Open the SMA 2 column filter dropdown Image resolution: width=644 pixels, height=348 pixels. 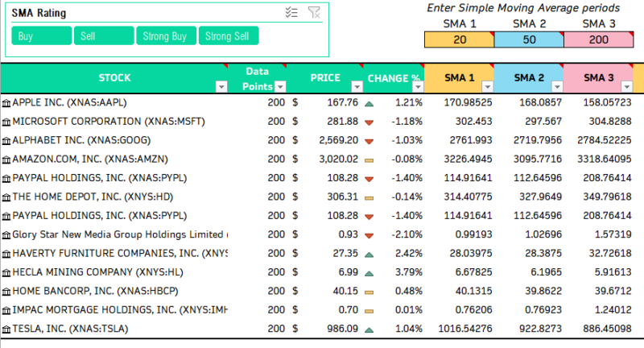(557, 87)
